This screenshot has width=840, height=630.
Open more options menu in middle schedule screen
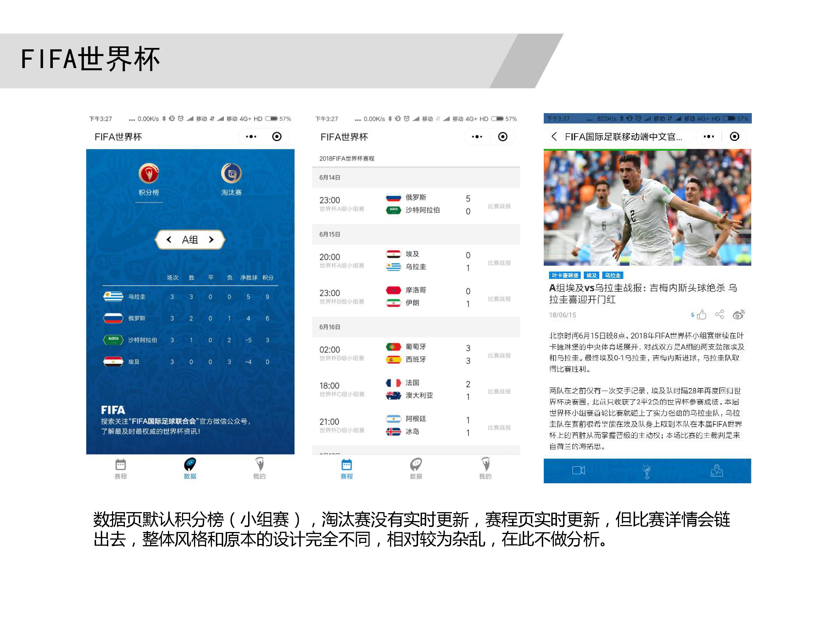click(x=477, y=137)
